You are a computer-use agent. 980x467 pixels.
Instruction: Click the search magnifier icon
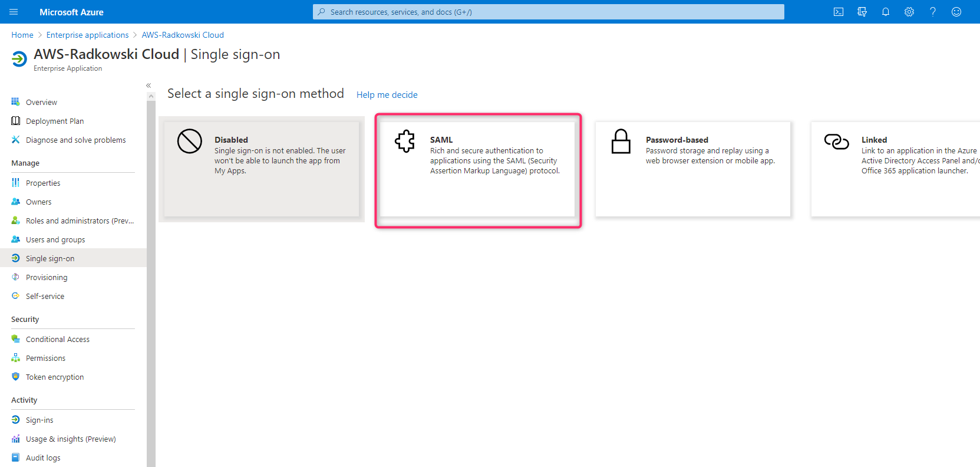[322, 12]
